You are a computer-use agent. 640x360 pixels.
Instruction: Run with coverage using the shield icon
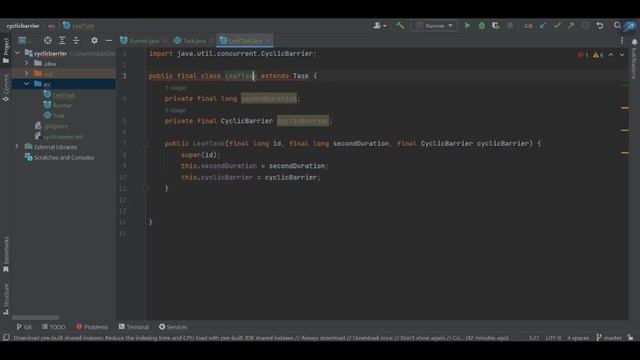[x=496, y=26]
